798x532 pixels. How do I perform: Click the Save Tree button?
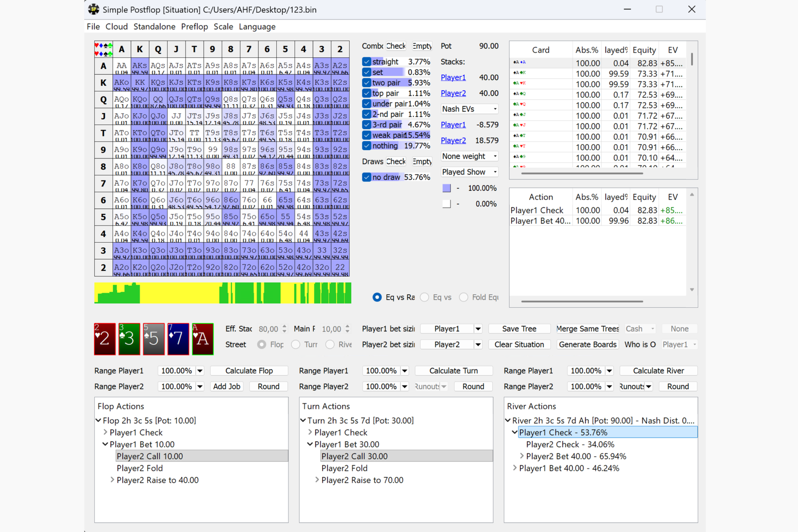519,329
